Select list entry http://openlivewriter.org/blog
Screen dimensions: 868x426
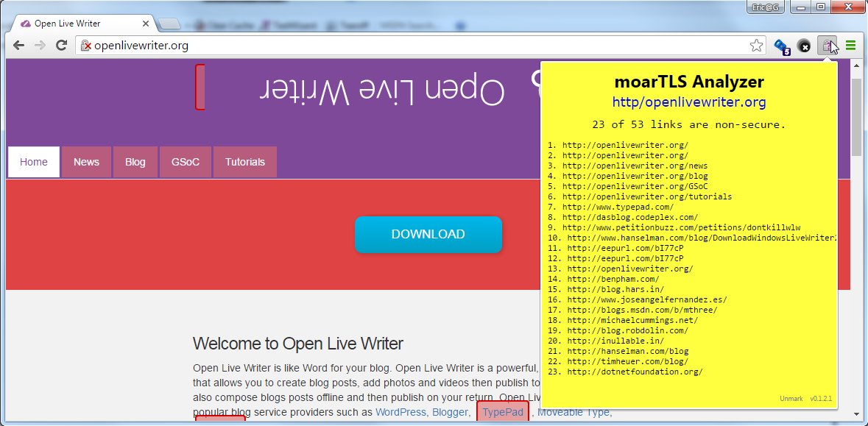pos(635,176)
